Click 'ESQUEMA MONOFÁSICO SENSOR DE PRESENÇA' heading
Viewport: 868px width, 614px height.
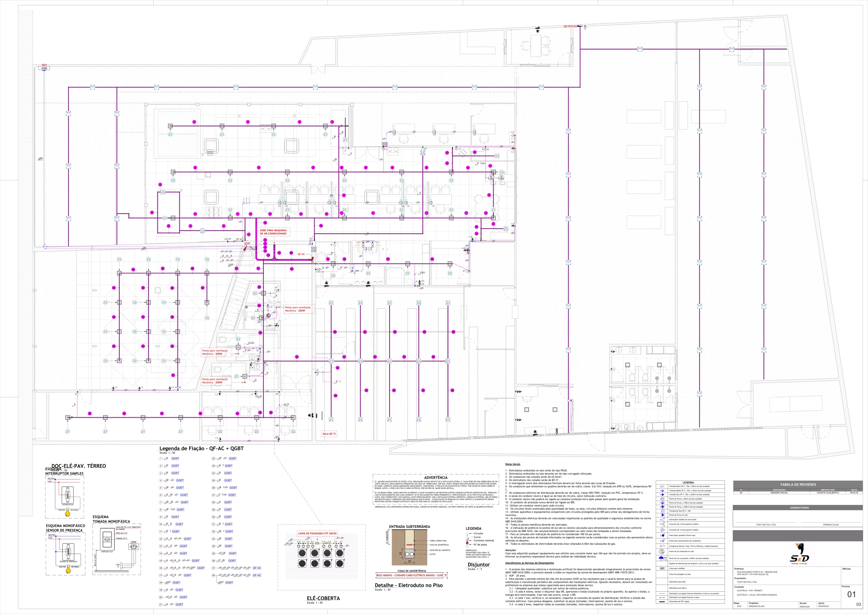coord(65,528)
